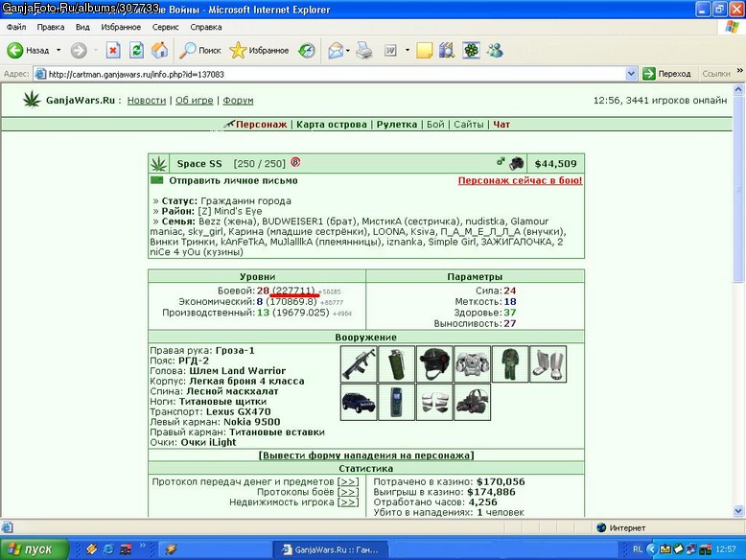Click the page scrollbar down arrow
The image size is (746, 560).
point(738,511)
